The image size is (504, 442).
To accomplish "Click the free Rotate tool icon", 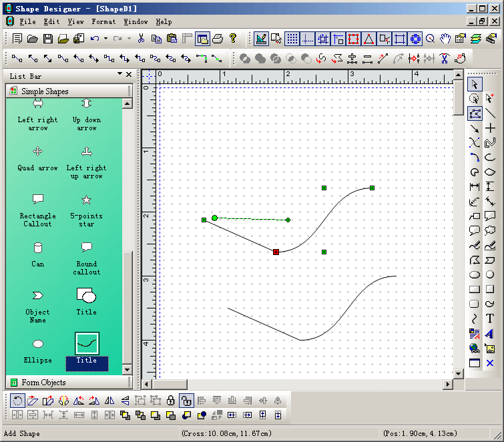I will (x=17, y=401).
